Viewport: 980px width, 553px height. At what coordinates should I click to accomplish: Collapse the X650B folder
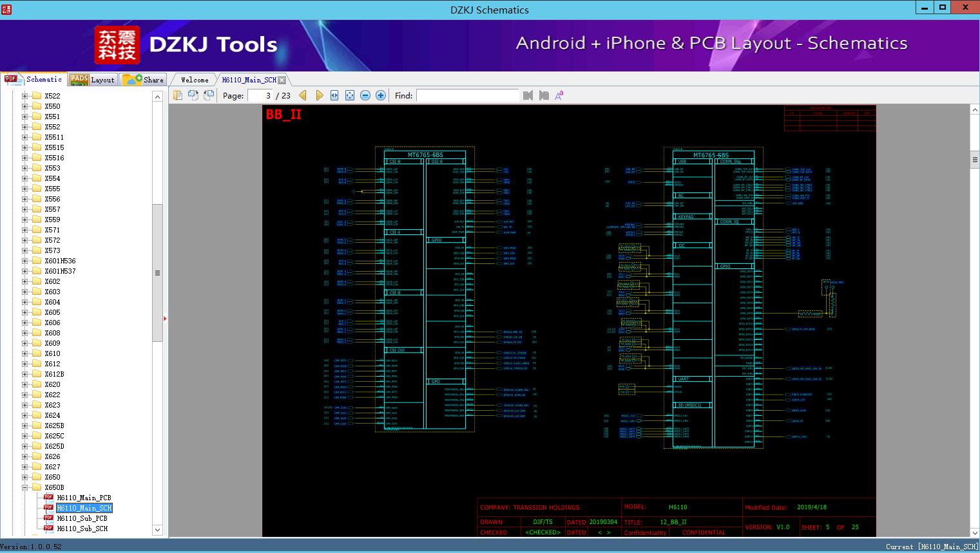pos(25,487)
